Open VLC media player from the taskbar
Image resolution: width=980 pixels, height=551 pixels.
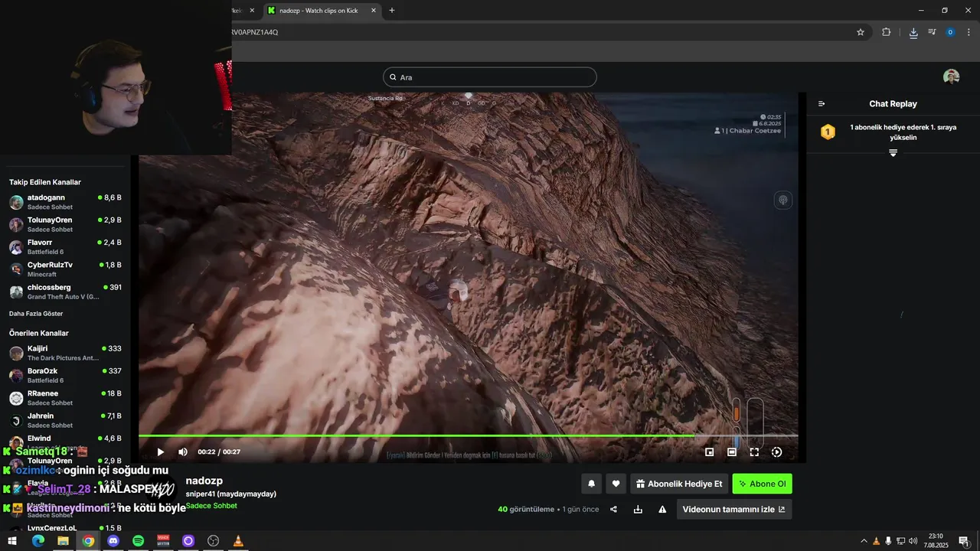tap(238, 541)
